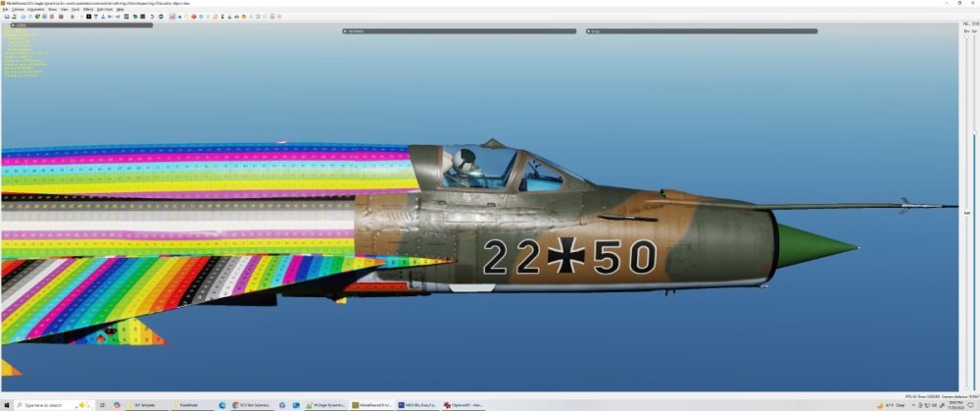Open the Arguments menu
The image size is (980, 411).
[x=35, y=10]
